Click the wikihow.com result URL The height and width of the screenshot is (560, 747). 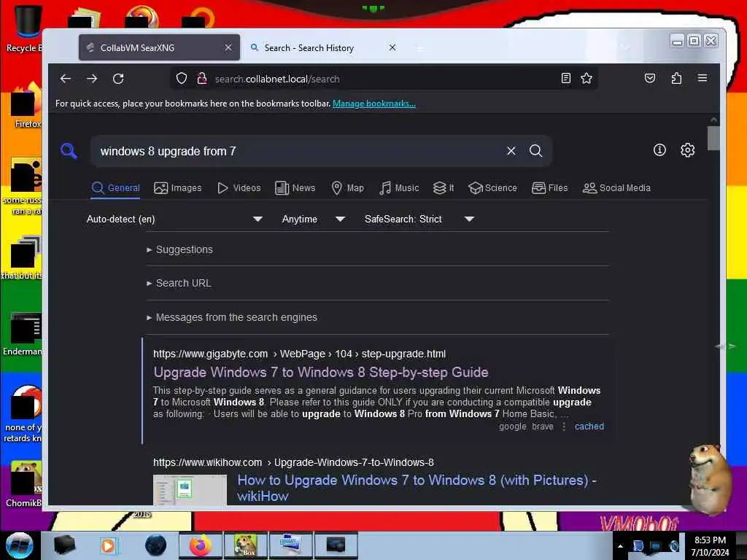click(293, 462)
